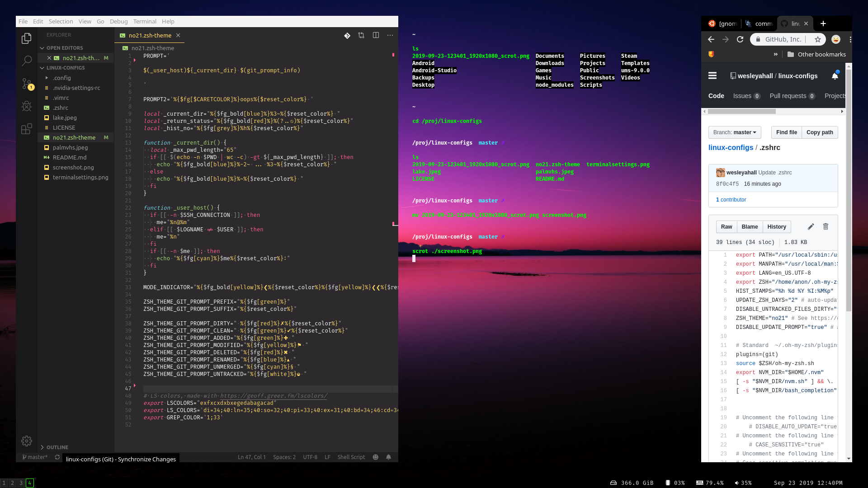Switch to workspace 2 indicator

[x=12, y=483]
